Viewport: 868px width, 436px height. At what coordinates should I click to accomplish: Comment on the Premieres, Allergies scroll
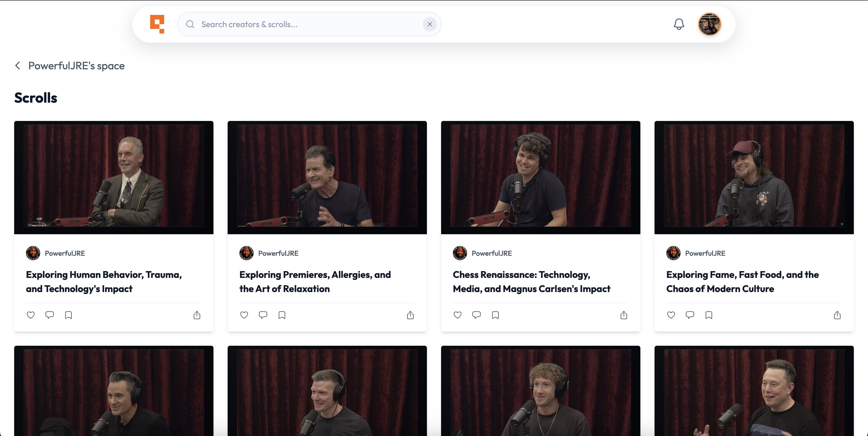(x=263, y=315)
